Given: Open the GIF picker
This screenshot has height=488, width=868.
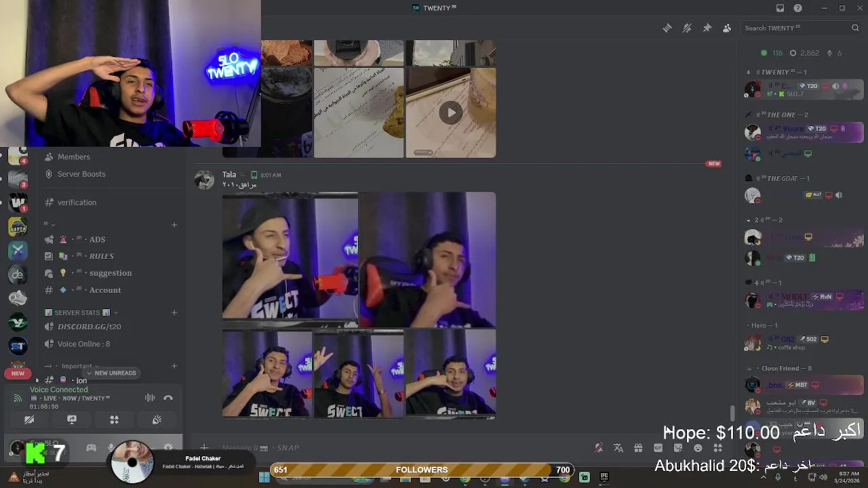Looking at the screenshot, I should tap(658, 448).
